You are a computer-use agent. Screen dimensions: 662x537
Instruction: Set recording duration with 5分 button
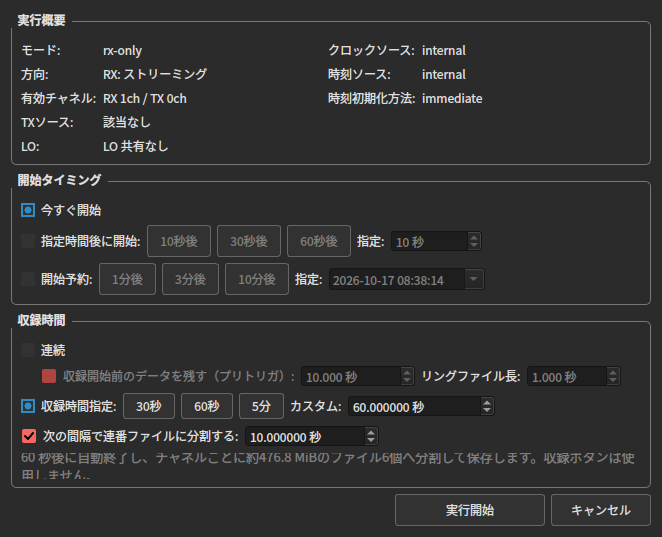click(x=261, y=406)
